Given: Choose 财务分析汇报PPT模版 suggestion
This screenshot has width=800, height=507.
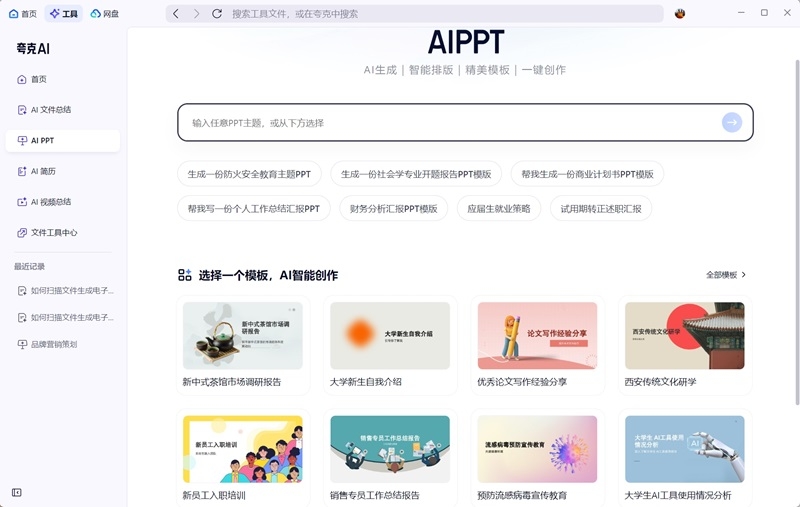Looking at the screenshot, I should 393,209.
